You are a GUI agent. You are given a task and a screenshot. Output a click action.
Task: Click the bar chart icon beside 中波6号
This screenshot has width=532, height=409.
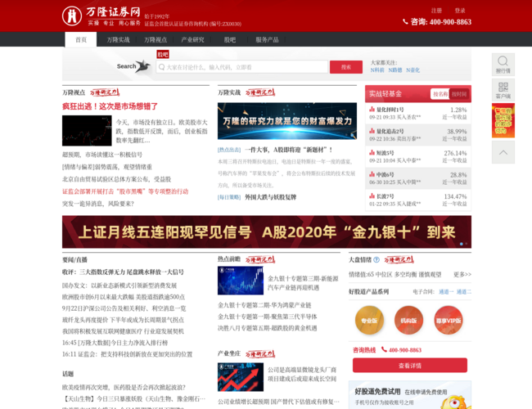click(x=372, y=174)
